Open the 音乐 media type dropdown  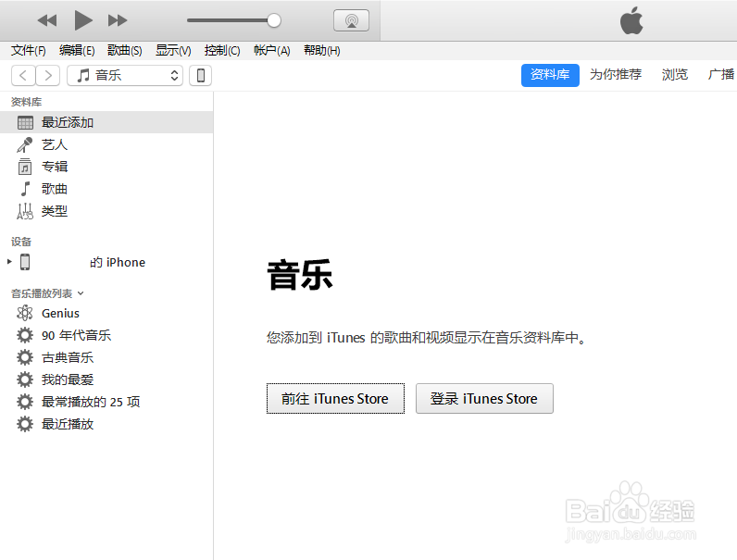tap(125, 75)
